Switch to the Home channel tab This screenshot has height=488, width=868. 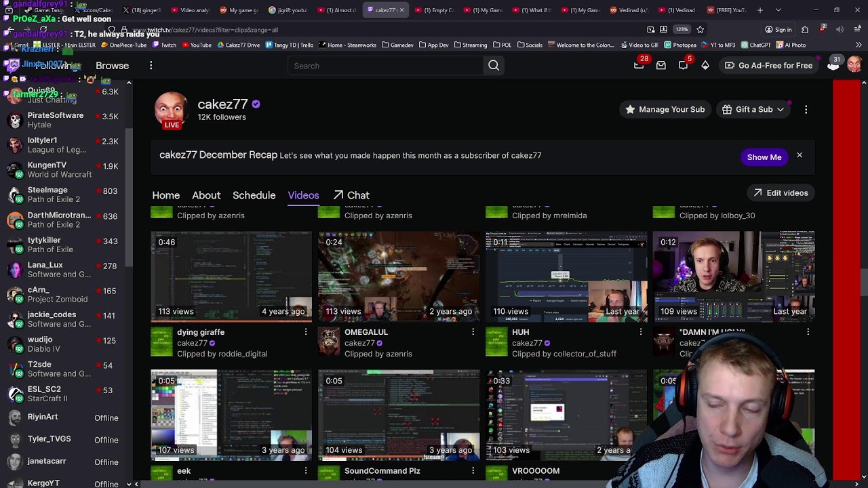(x=166, y=195)
